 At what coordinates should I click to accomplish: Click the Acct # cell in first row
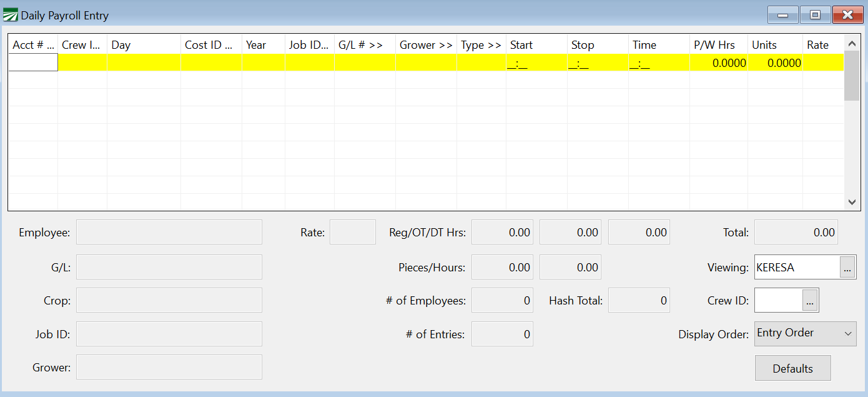[33, 63]
